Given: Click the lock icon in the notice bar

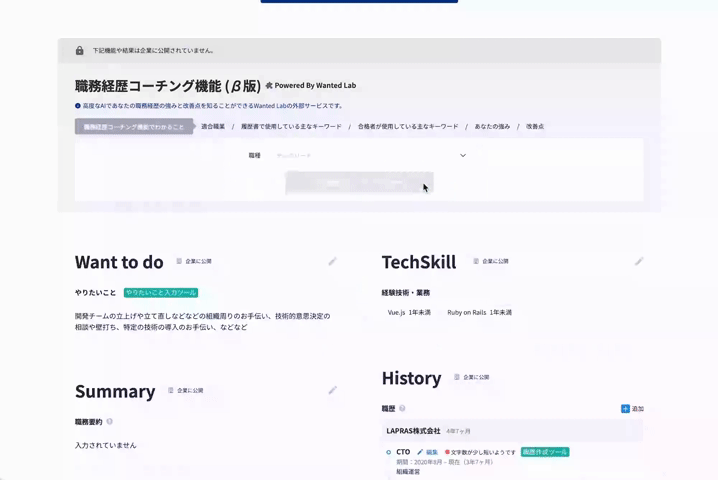Looking at the screenshot, I should point(80,51).
